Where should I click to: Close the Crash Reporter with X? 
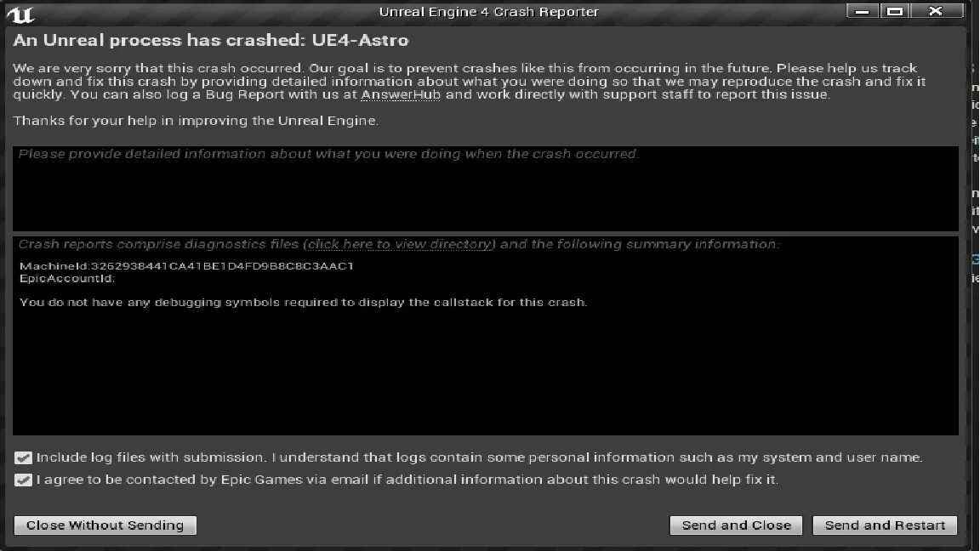pyautogui.click(x=936, y=11)
